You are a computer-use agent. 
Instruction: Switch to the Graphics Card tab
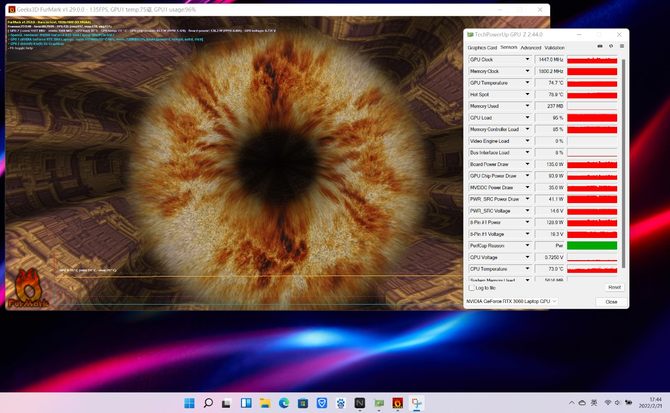click(482, 47)
